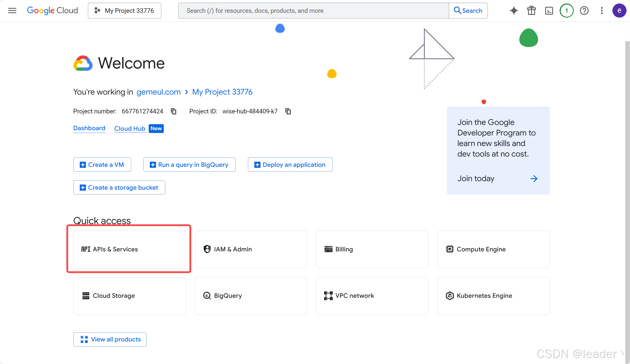Open the hamburger navigation menu
This screenshot has width=630, height=364.
[x=12, y=11]
